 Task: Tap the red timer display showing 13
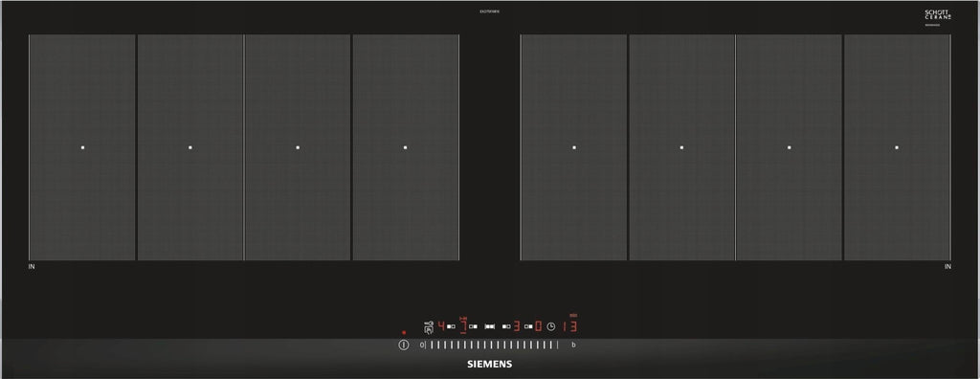click(x=569, y=326)
